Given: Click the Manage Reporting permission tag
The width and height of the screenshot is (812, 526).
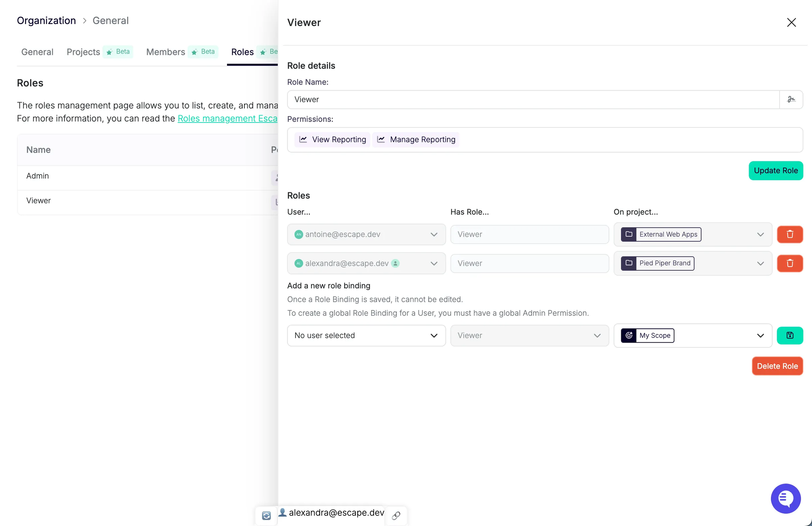Looking at the screenshot, I should coord(416,140).
